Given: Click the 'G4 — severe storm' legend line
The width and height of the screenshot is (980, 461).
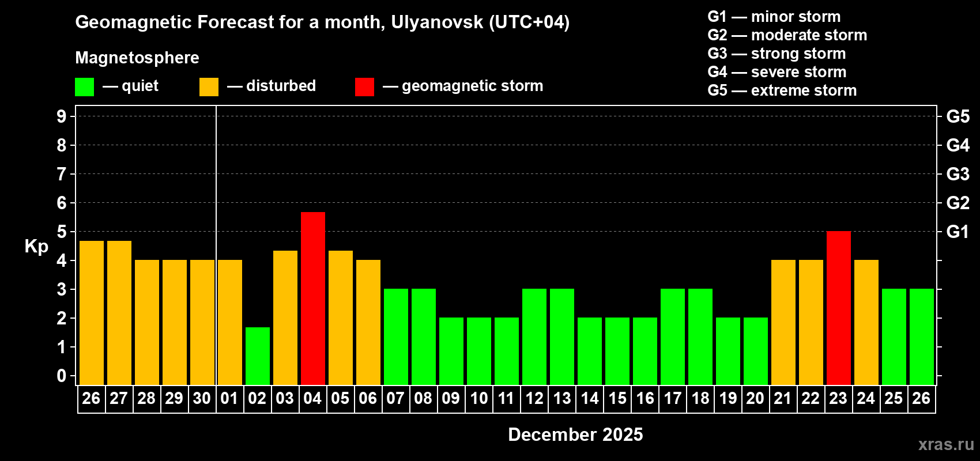Looking at the screenshot, I should [x=777, y=72].
